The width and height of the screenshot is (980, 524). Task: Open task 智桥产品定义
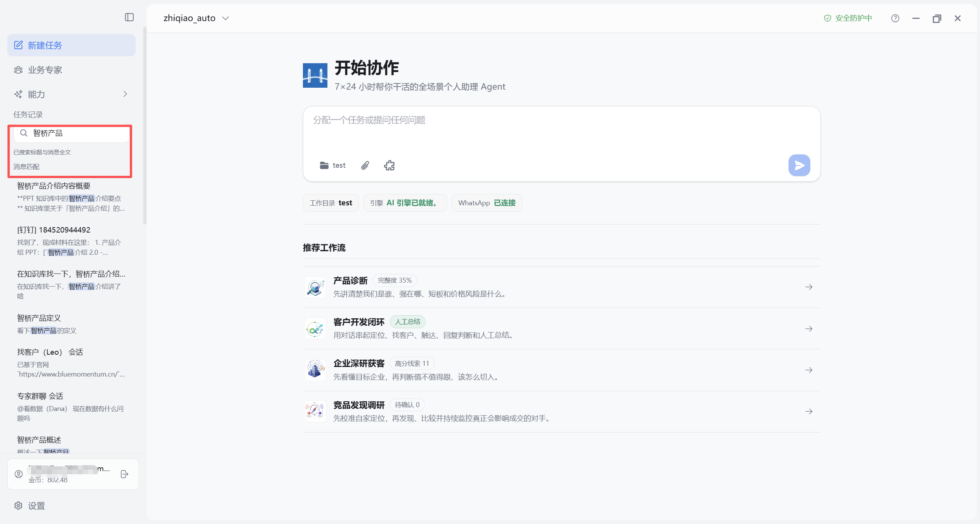point(71,324)
